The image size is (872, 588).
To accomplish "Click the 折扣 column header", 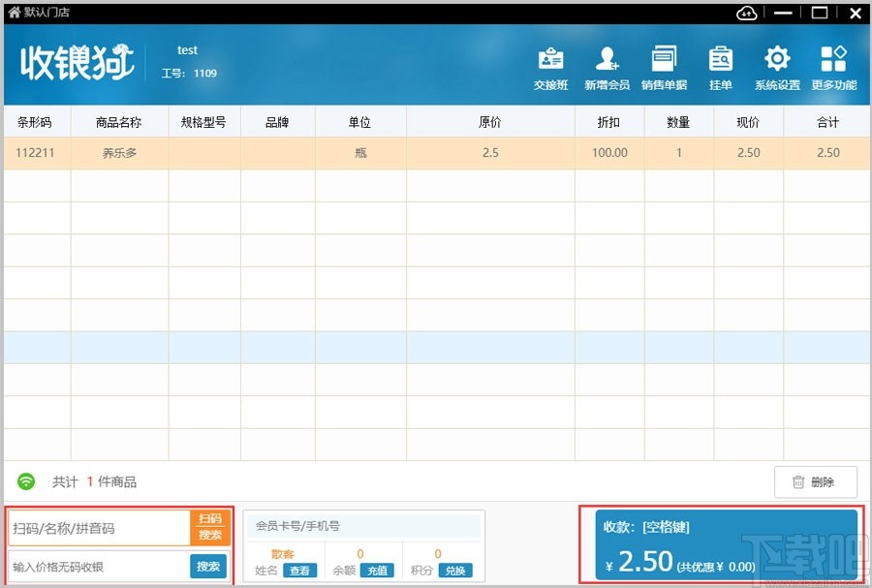I will [609, 122].
